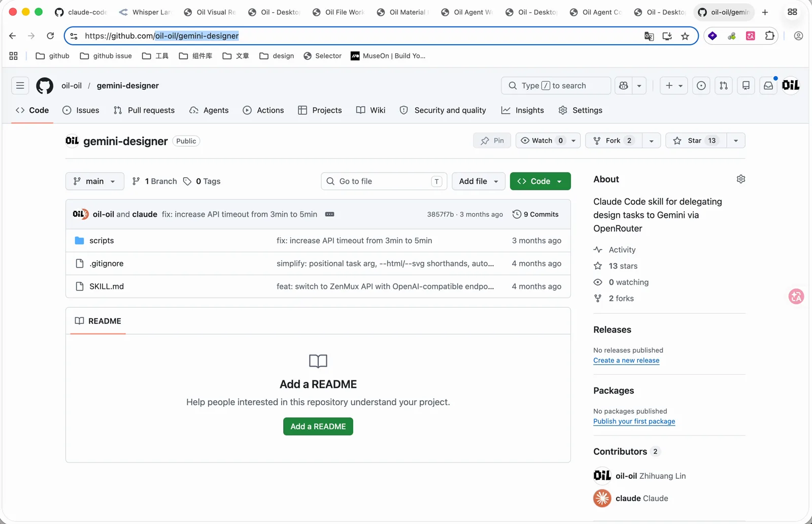The width and height of the screenshot is (812, 524).
Task: Click Create a new release link
Action: (626, 361)
